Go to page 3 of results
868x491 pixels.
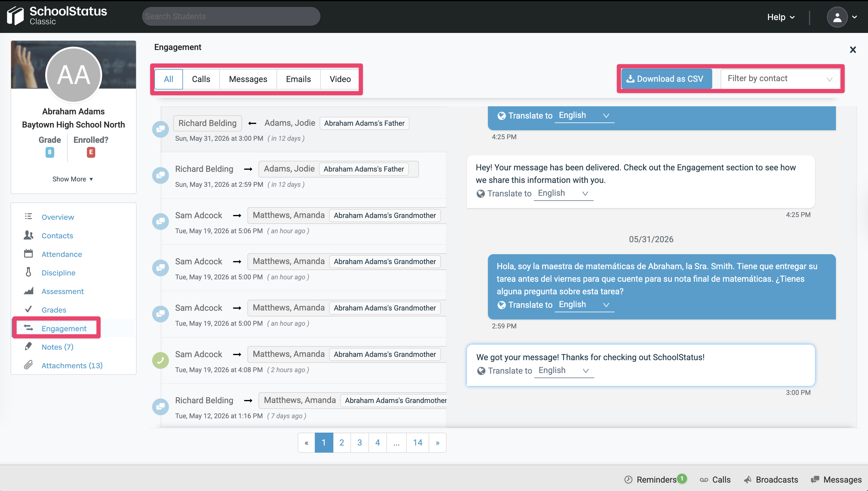click(x=360, y=442)
